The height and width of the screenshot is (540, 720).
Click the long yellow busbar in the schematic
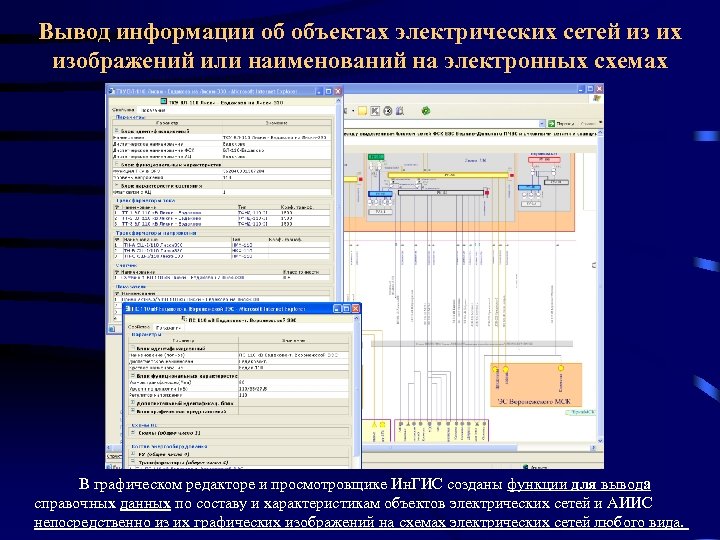click(x=449, y=175)
